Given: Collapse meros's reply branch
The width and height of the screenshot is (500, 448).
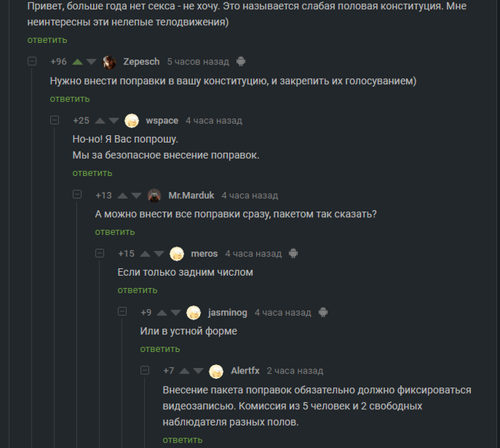Looking at the screenshot, I should point(99,254).
